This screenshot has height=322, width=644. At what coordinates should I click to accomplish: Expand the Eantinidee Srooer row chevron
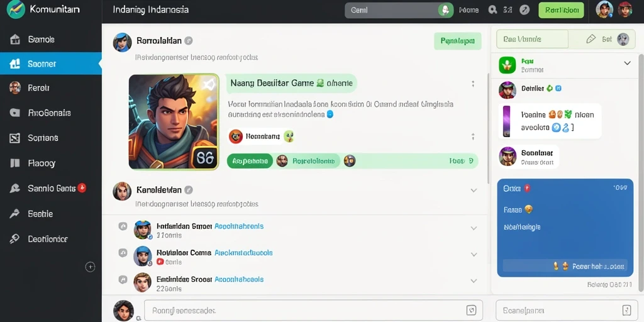coord(474,281)
